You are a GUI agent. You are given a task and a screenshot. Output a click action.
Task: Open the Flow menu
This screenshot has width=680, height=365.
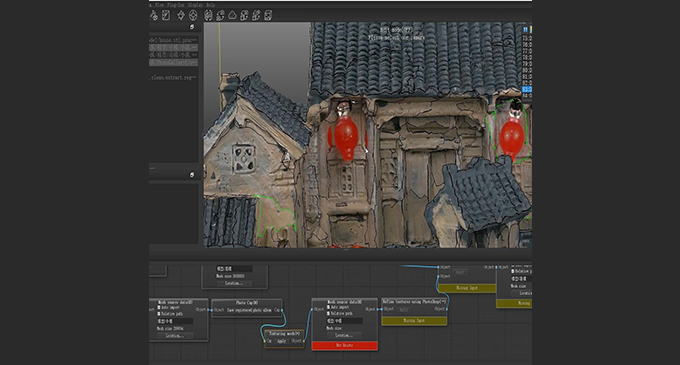159,5
